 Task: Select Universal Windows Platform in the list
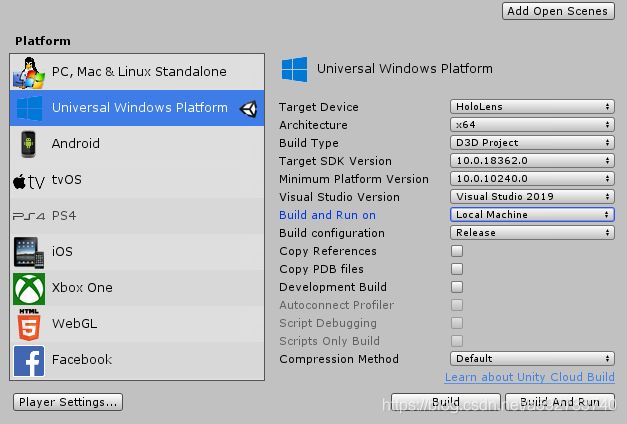point(137,108)
